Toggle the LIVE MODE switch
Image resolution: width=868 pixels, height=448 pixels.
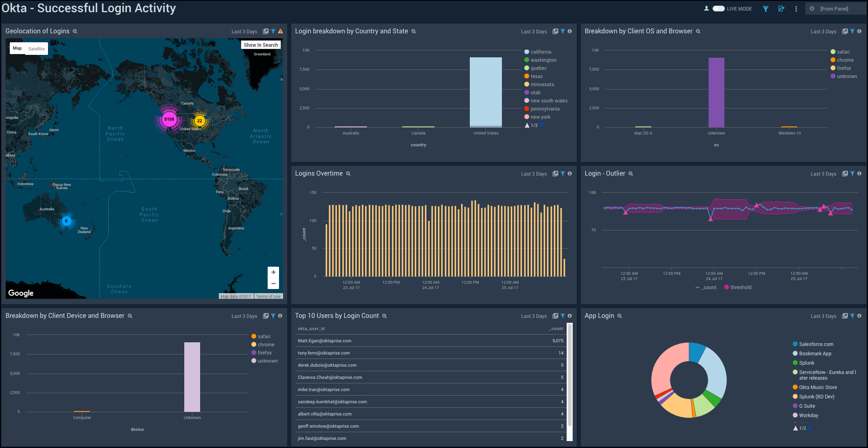coord(718,8)
